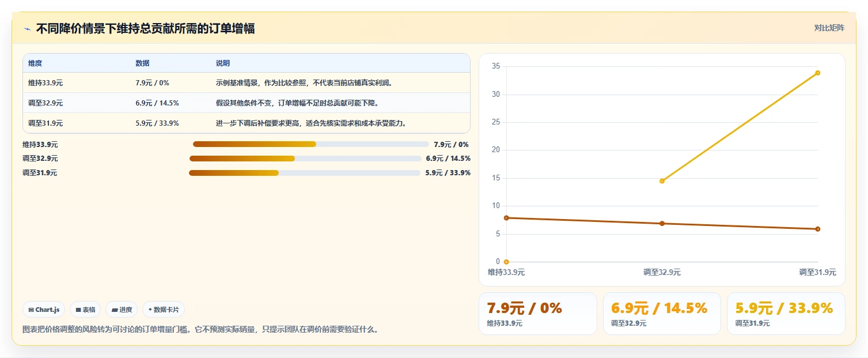Click the 维持33.9元 cell in the table
Screen dimensions: 868x358
pyautogui.click(x=46, y=83)
